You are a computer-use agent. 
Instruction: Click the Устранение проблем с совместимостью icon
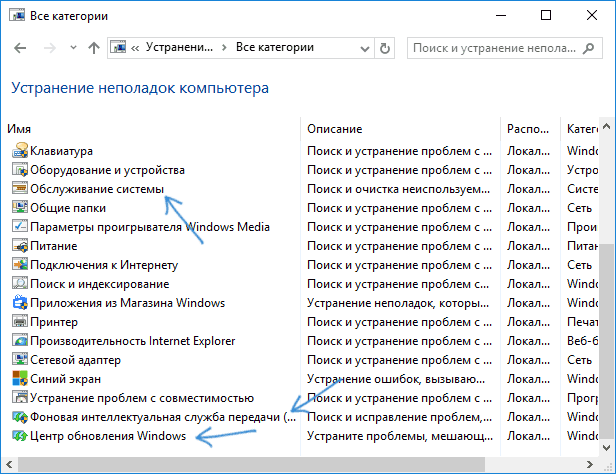[20, 398]
